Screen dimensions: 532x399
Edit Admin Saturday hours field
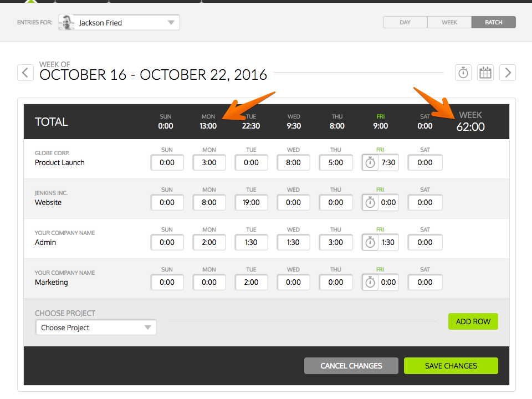425,243
